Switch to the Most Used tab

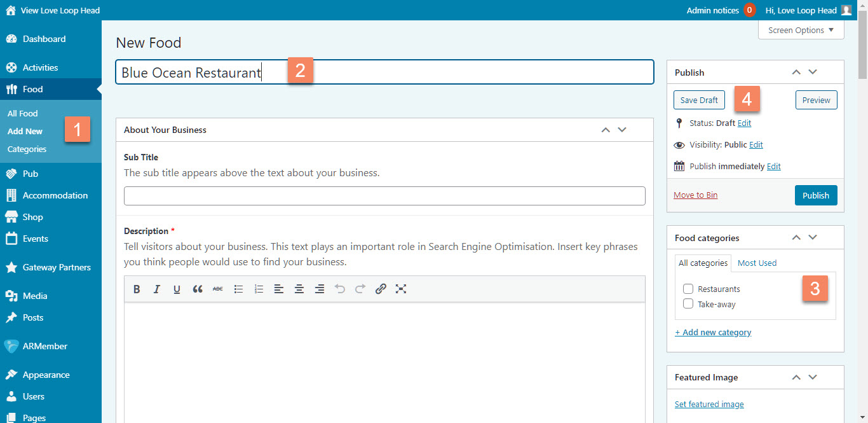pyautogui.click(x=757, y=263)
